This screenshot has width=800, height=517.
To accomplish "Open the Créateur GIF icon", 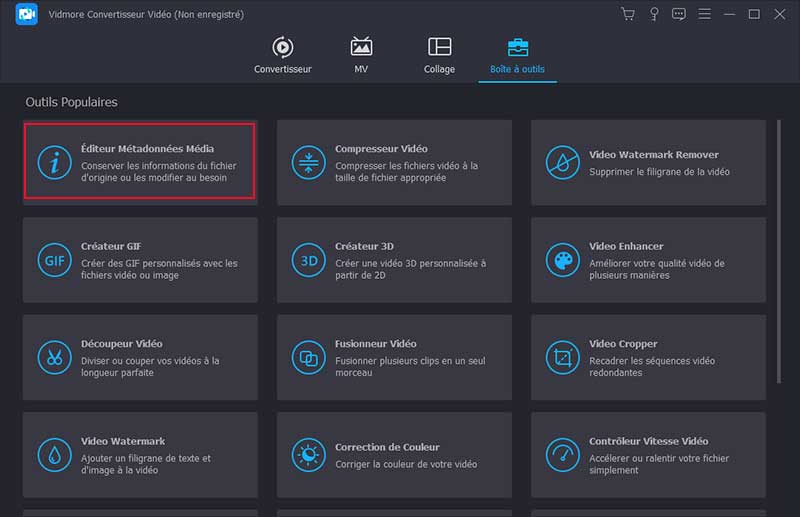I will tap(53, 261).
